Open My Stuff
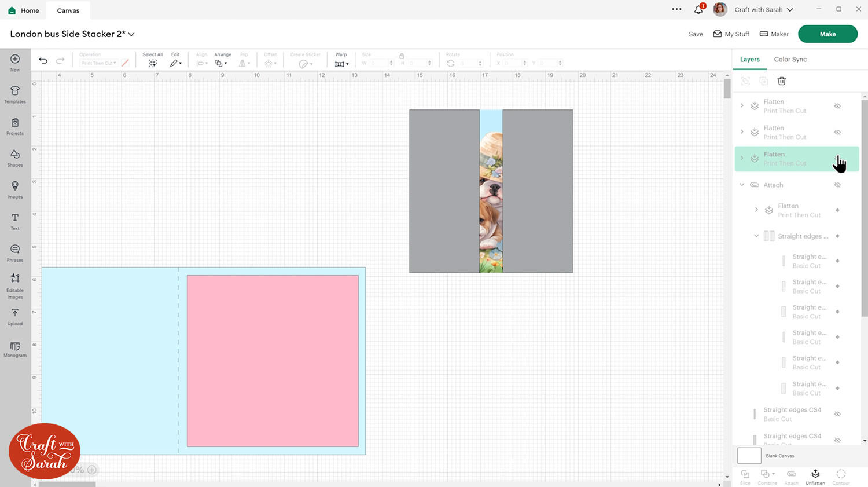868x487 pixels. (731, 34)
